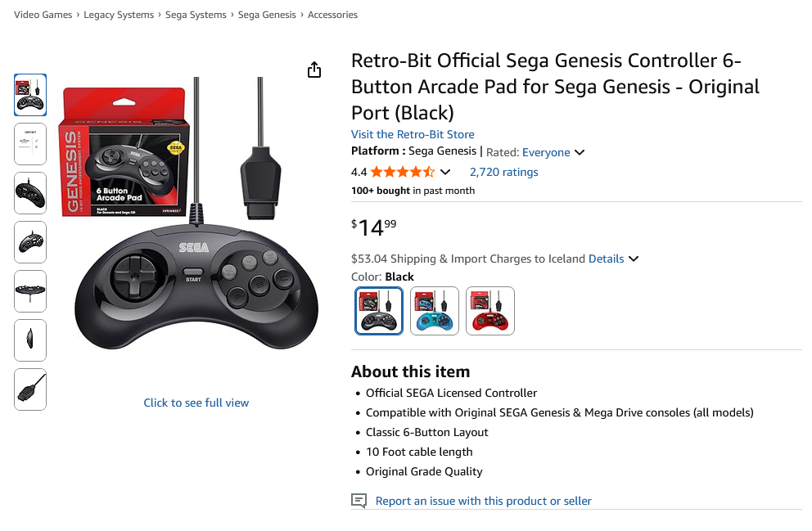
Task: Select the black color swatch
Action: coord(379,311)
